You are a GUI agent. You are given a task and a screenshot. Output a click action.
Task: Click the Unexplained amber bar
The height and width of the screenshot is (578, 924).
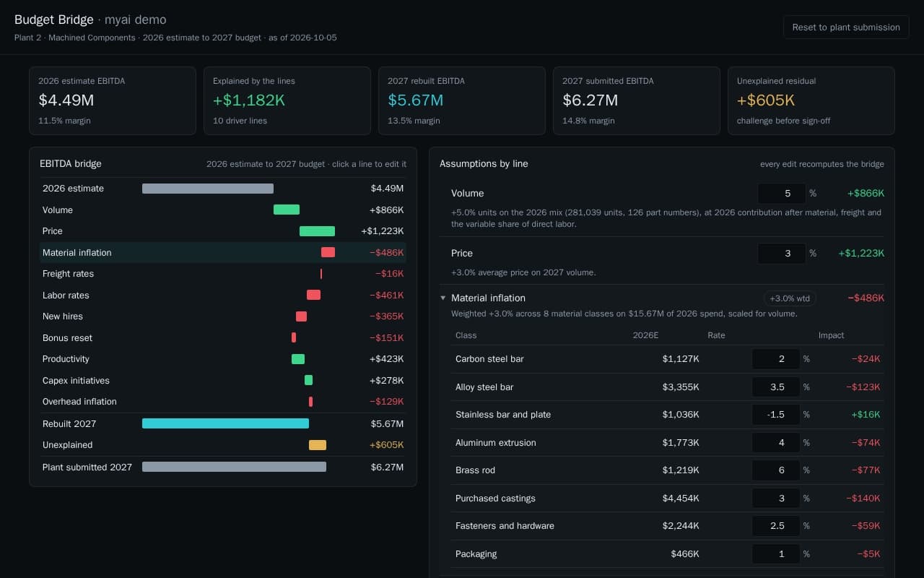click(x=318, y=445)
